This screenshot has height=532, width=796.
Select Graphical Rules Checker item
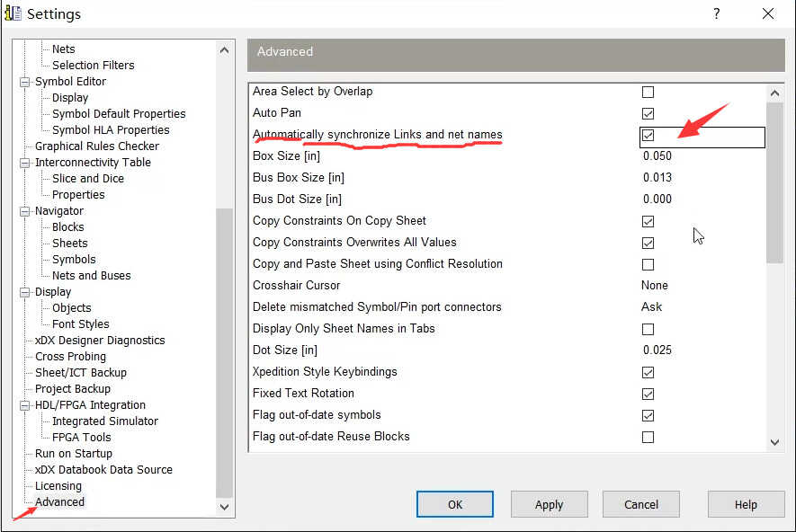pyautogui.click(x=97, y=146)
